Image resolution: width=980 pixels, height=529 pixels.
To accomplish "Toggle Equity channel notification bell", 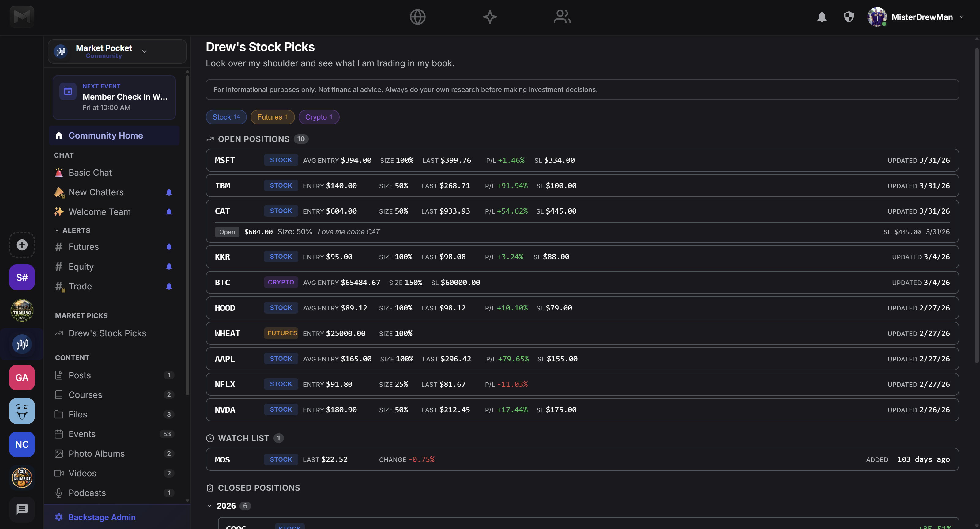I will click(x=169, y=267).
